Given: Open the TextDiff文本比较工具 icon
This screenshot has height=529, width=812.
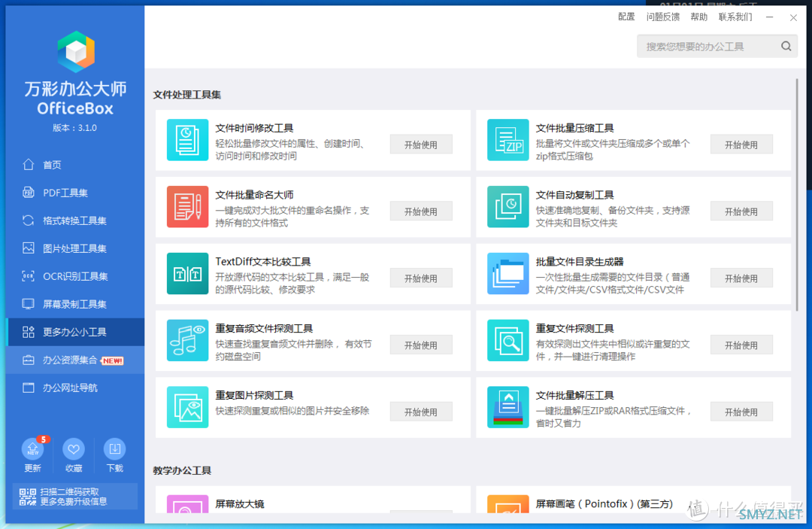Looking at the screenshot, I should (187, 274).
